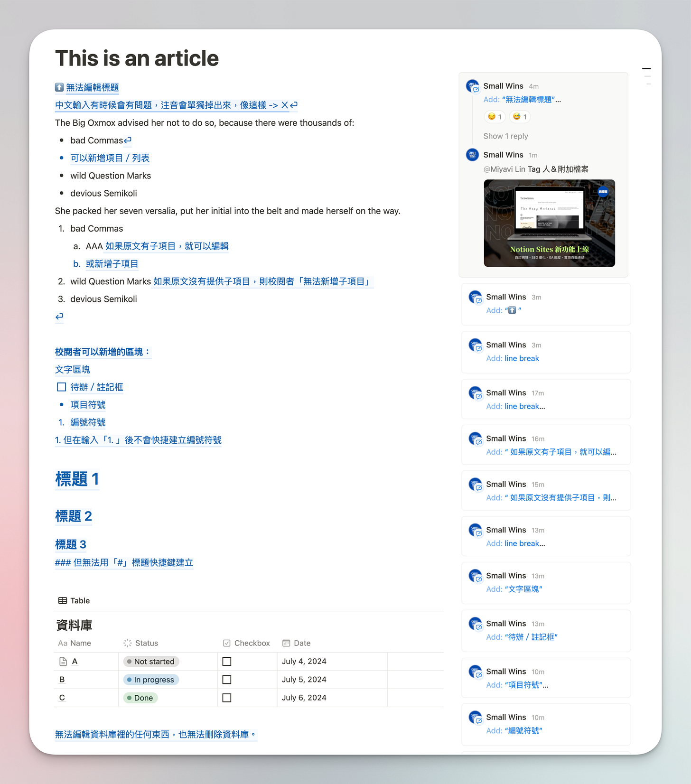Viewport: 691px width, 784px height.
Task: Click Small Wins avatar on 4m comment
Action: pos(473,86)
